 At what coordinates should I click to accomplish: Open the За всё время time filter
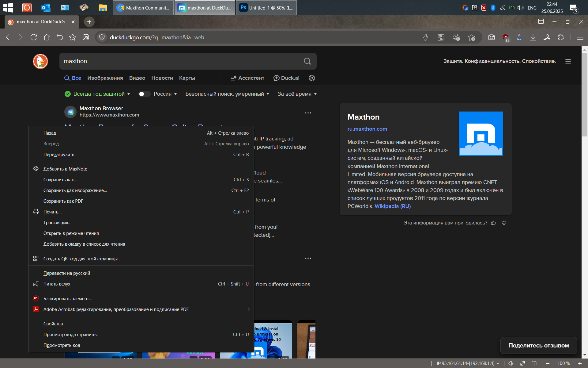click(x=297, y=94)
